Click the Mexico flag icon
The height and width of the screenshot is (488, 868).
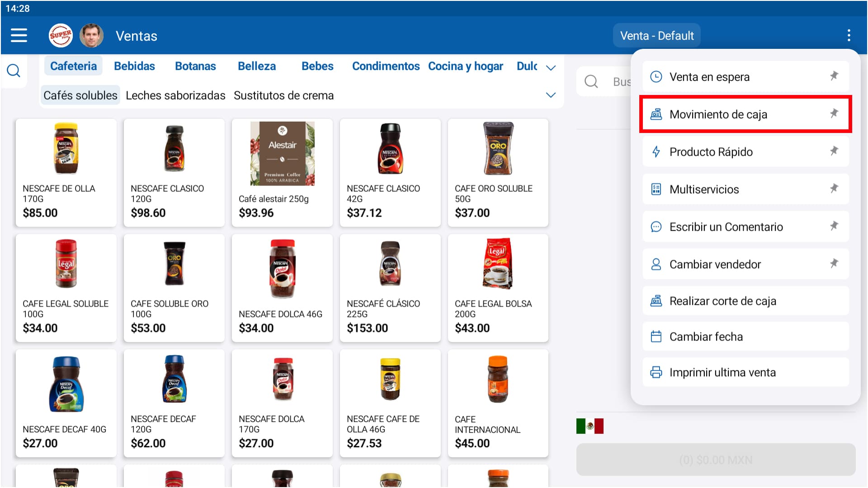tap(590, 426)
